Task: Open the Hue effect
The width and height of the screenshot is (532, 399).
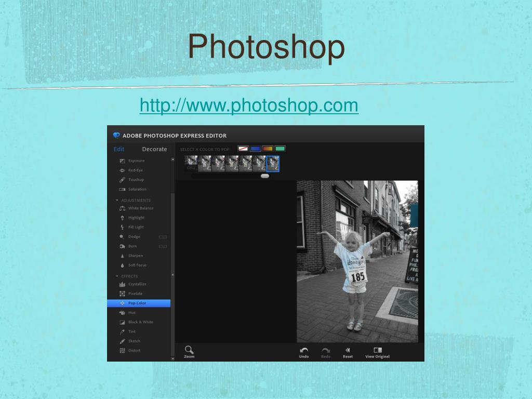Action: pos(128,313)
